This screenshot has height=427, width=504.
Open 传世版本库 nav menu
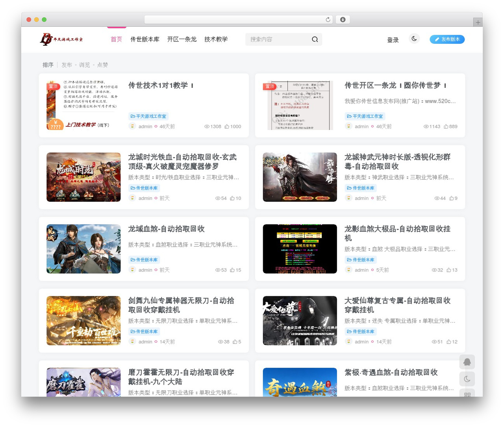pyautogui.click(x=145, y=39)
